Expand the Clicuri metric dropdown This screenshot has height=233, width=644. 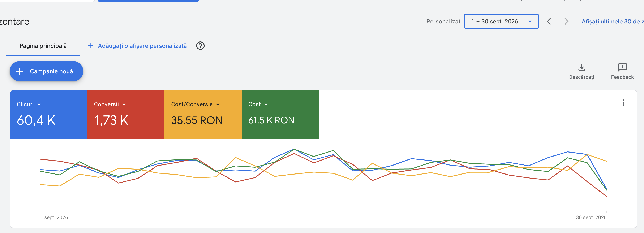[39, 104]
